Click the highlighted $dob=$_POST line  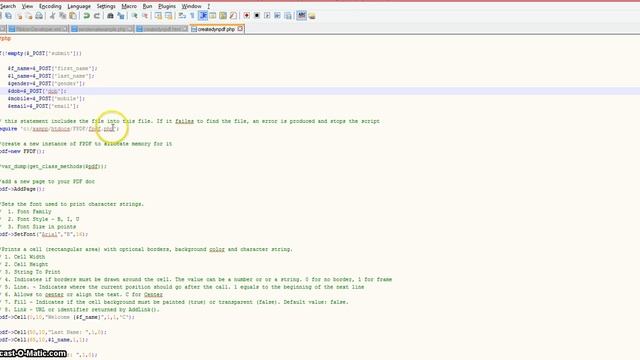(x=37, y=91)
